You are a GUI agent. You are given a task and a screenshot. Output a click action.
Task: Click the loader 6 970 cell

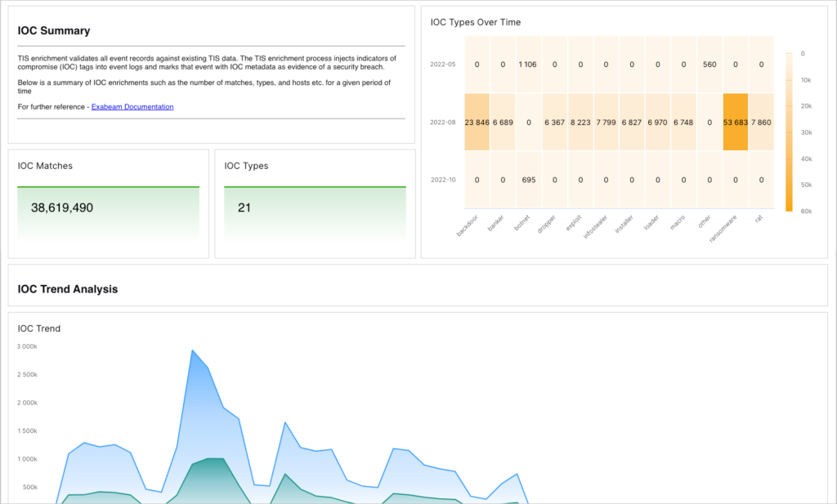pyautogui.click(x=658, y=123)
